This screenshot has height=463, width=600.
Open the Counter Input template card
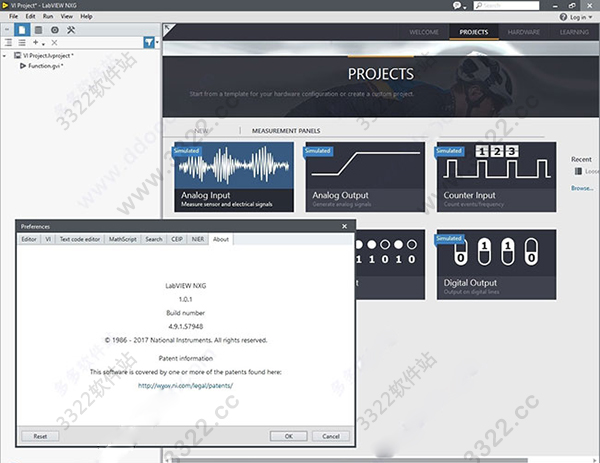(496, 177)
